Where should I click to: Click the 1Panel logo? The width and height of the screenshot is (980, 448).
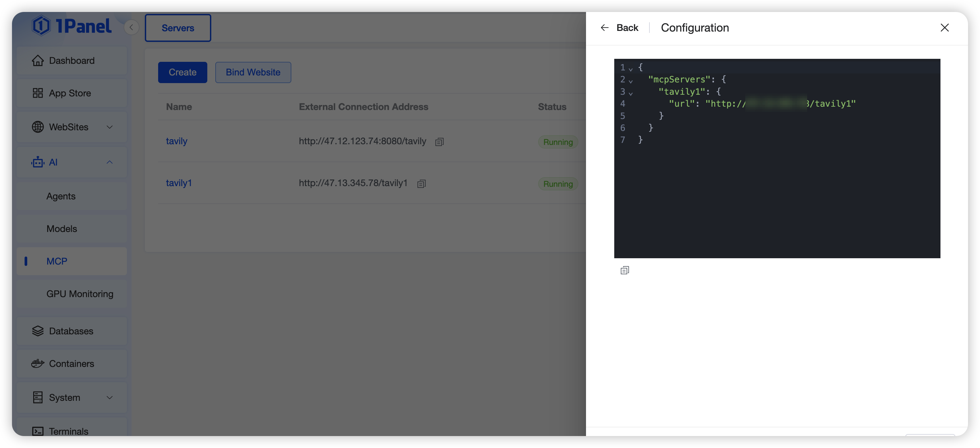point(72,26)
